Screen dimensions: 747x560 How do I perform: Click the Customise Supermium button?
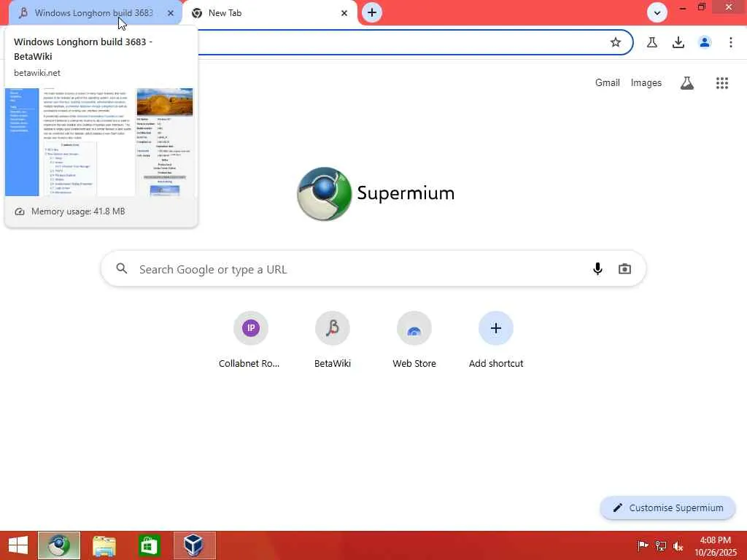click(x=668, y=507)
